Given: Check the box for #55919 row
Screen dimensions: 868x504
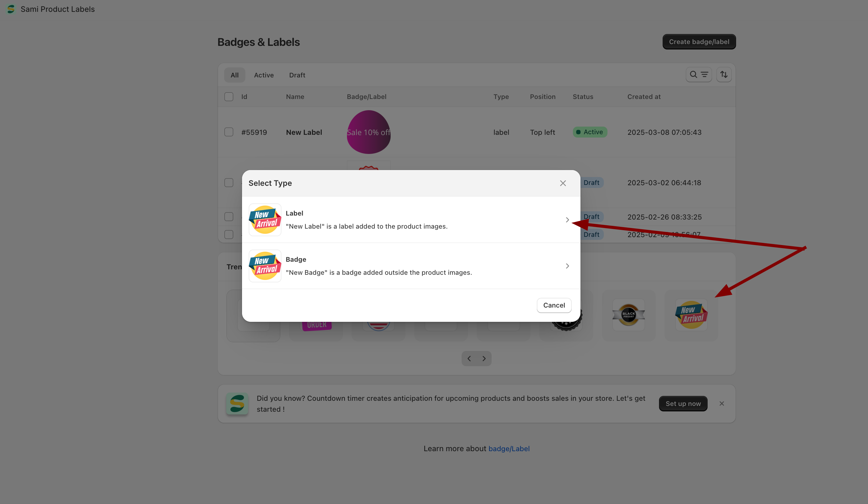Looking at the screenshot, I should pyautogui.click(x=229, y=132).
